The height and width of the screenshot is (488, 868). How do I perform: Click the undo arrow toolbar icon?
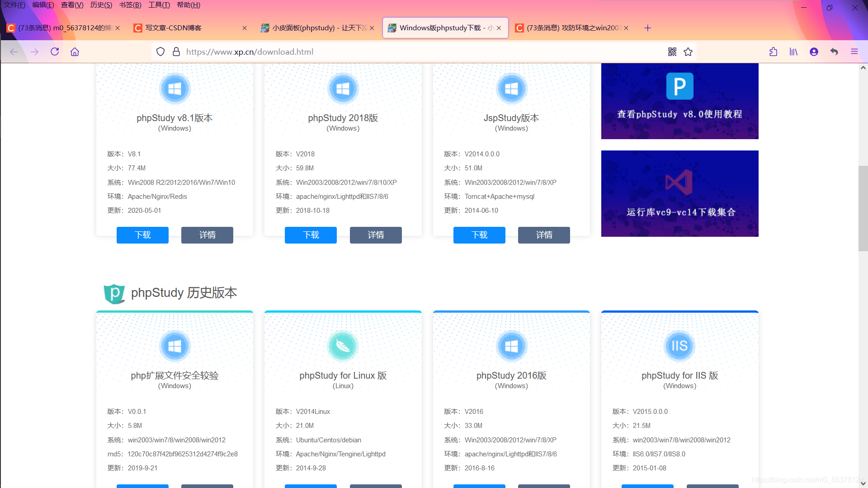pos(834,52)
